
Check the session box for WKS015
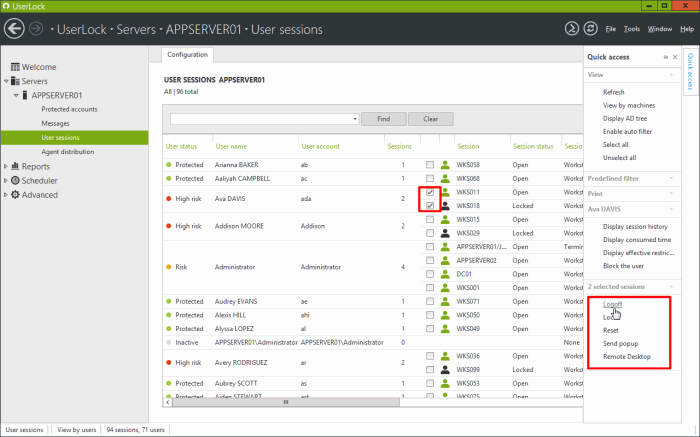coord(430,219)
